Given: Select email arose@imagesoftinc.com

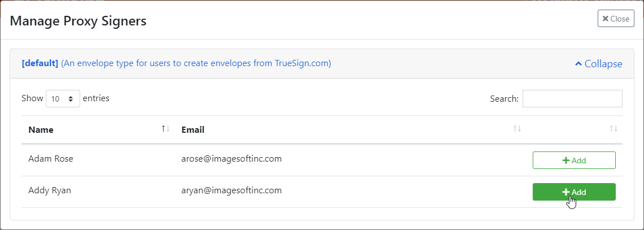Looking at the screenshot, I should (x=232, y=159).
